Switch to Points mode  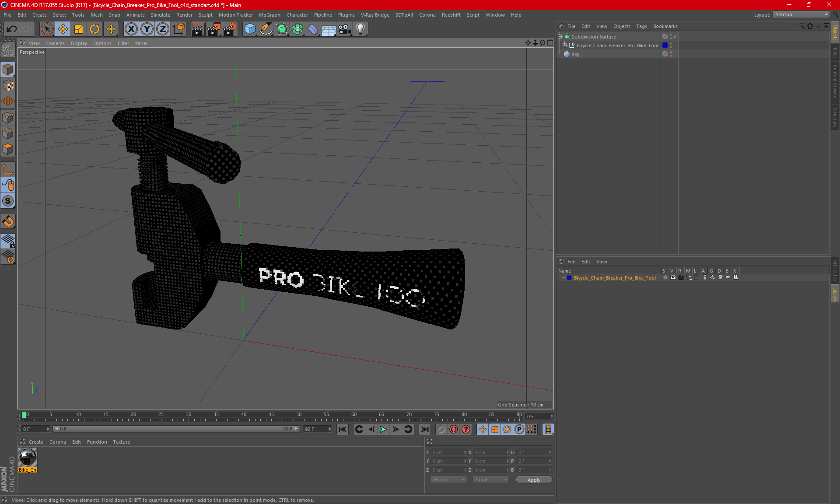(8, 118)
